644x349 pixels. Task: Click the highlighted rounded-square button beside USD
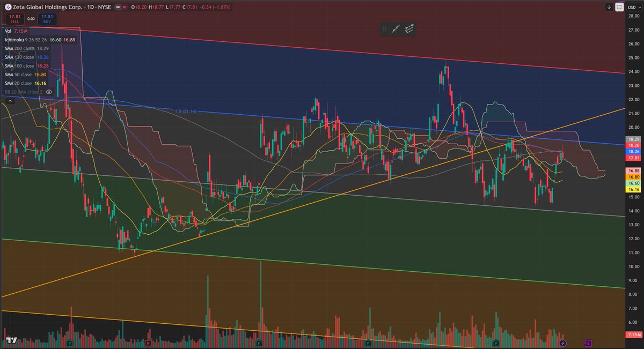tap(620, 8)
